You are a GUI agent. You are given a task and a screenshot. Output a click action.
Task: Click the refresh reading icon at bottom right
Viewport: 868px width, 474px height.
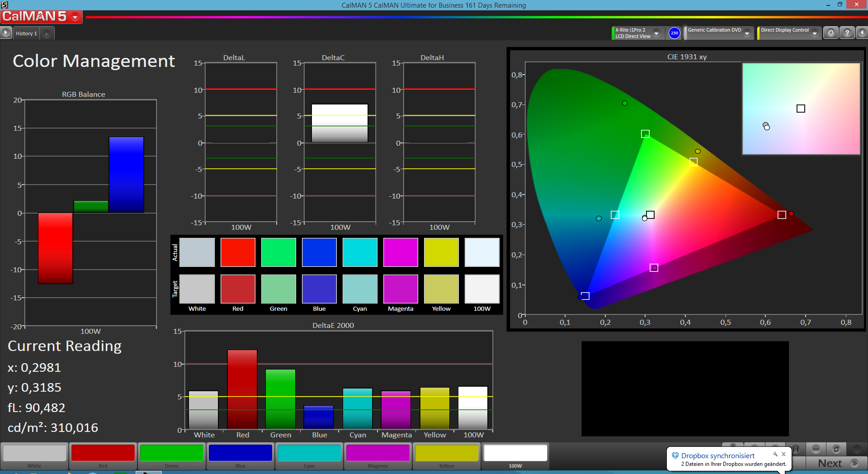(836, 449)
